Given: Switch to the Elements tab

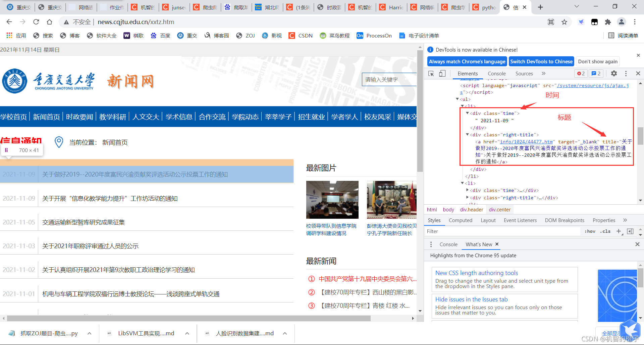Looking at the screenshot, I should point(468,74).
